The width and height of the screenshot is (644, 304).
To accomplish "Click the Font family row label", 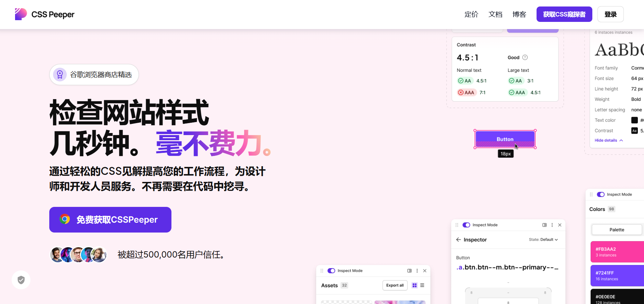I will pyautogui.click(x=606, y=68).
